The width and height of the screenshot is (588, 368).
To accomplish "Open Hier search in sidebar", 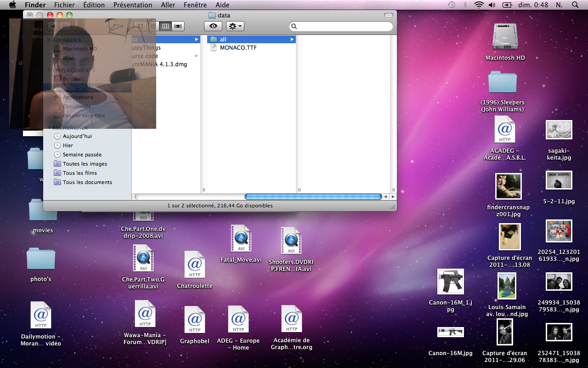I will 68,145.
